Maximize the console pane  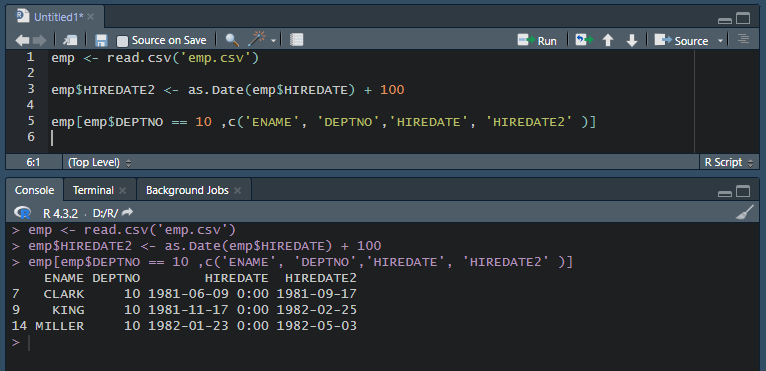click(x=743, y=191)
